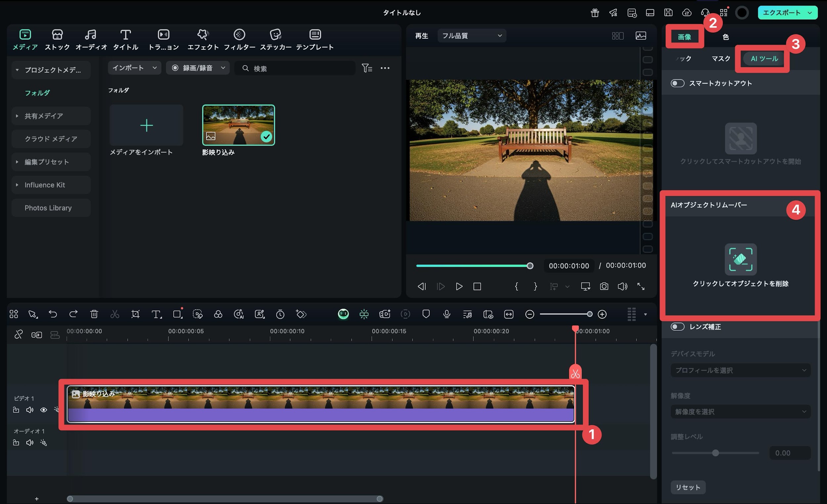Image resolution: width=827 pixels, height=504 pixels.
Task: Open the Effects tab
Action: point(203,40)
